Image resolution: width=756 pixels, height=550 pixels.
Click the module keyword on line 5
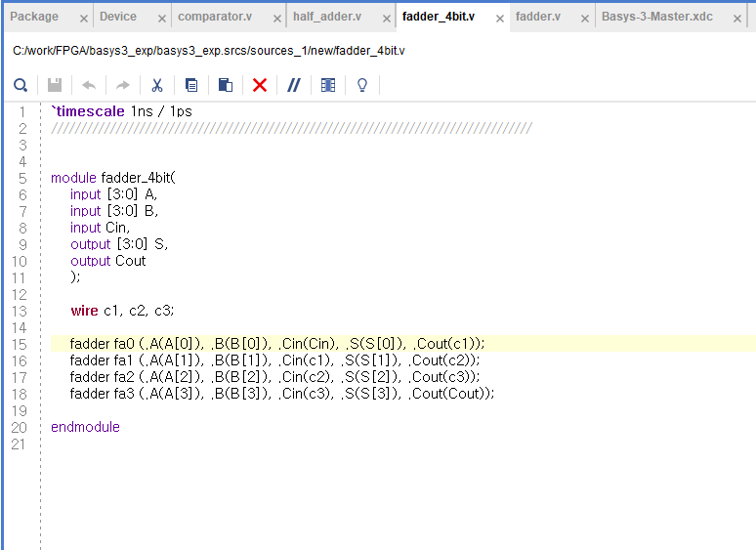tap(74, 178)
